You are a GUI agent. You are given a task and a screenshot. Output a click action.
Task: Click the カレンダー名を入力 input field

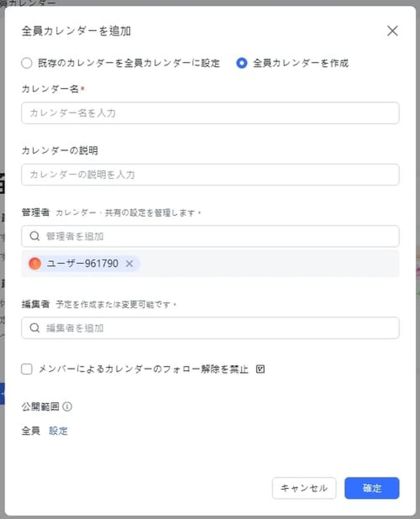[x=210, y=113]
